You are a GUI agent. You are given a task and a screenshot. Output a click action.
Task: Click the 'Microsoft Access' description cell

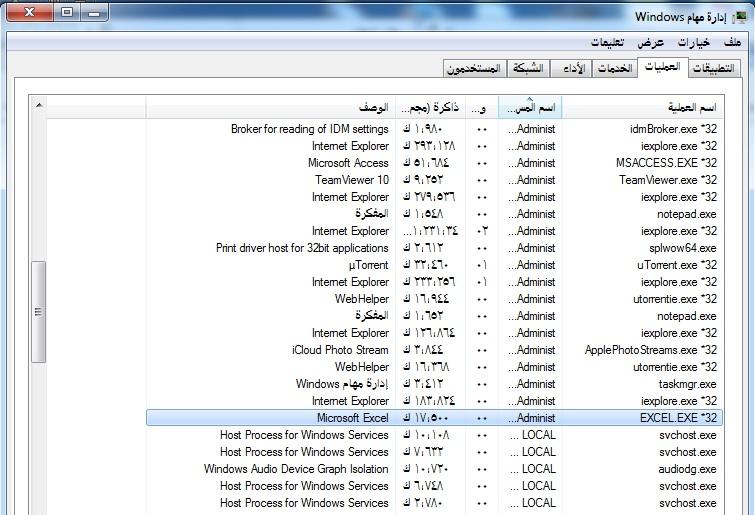tap(348, 163)
